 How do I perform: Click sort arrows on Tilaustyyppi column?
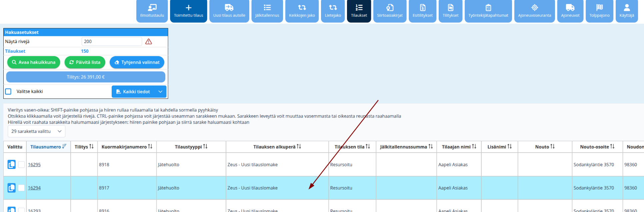(205, 147)
